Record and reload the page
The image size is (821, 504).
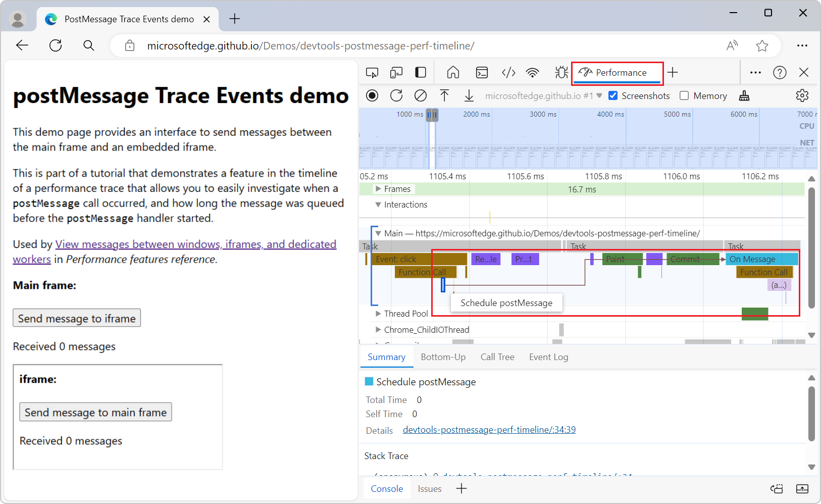[396, 95]
